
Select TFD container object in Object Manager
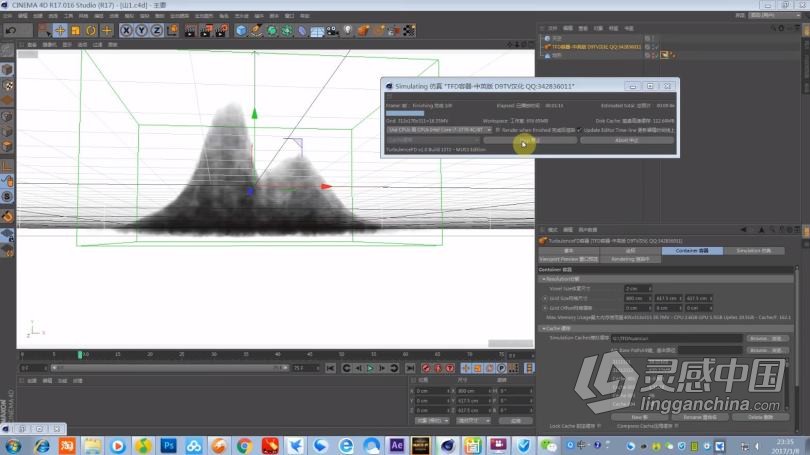tap(596, 47)
